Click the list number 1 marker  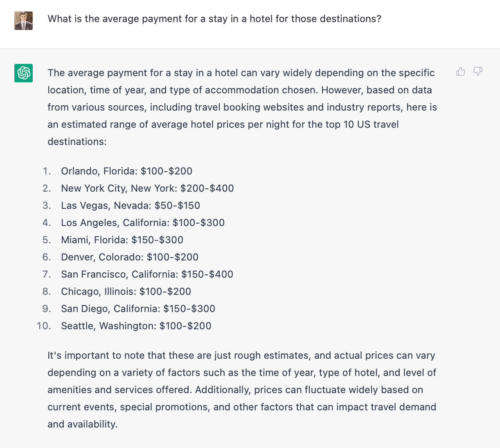[x=47, y=171]
